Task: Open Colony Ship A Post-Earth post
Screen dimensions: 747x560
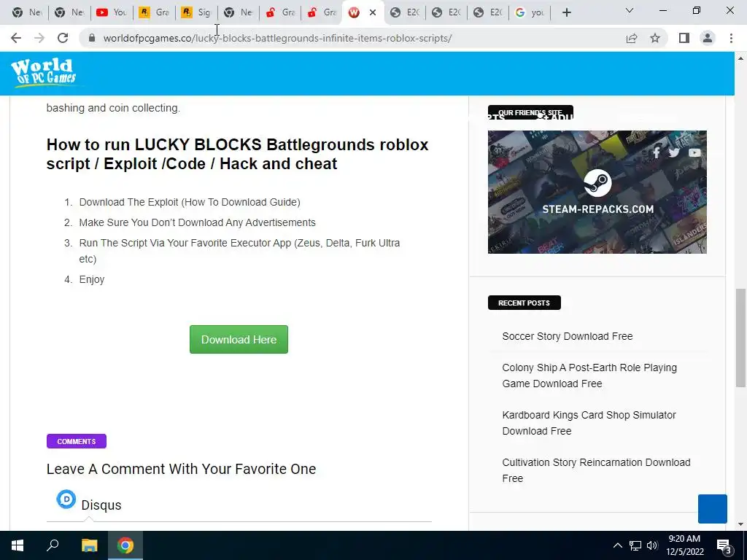Action: tap(589, 376)
